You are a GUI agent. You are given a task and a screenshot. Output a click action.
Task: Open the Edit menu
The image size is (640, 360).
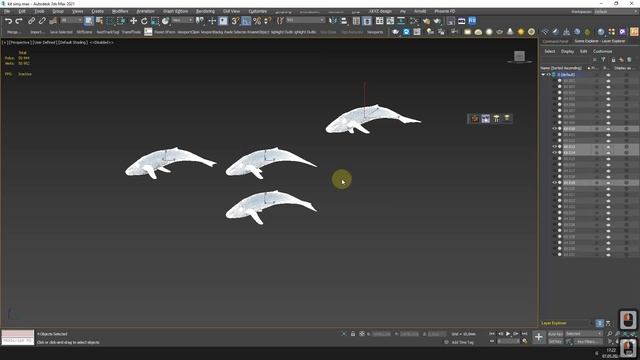click(22, 11)
